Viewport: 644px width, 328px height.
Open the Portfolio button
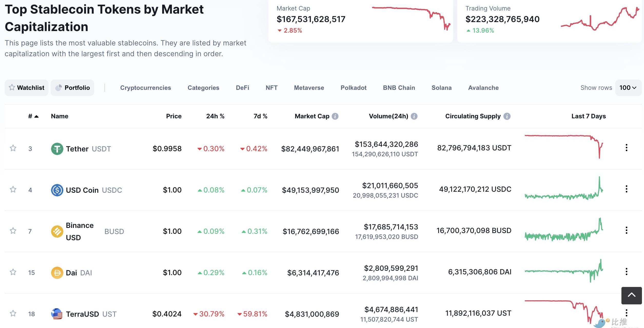click(x=72, y=88)
